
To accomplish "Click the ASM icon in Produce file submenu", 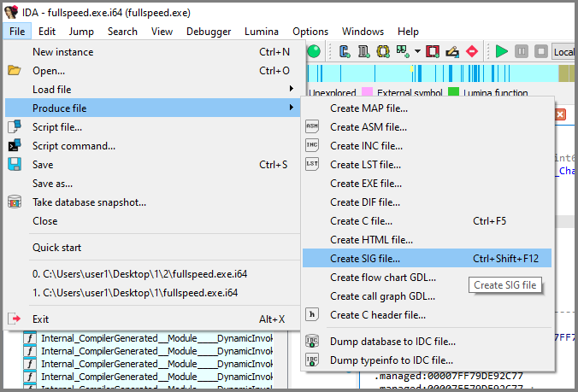I will coord(312,126).
